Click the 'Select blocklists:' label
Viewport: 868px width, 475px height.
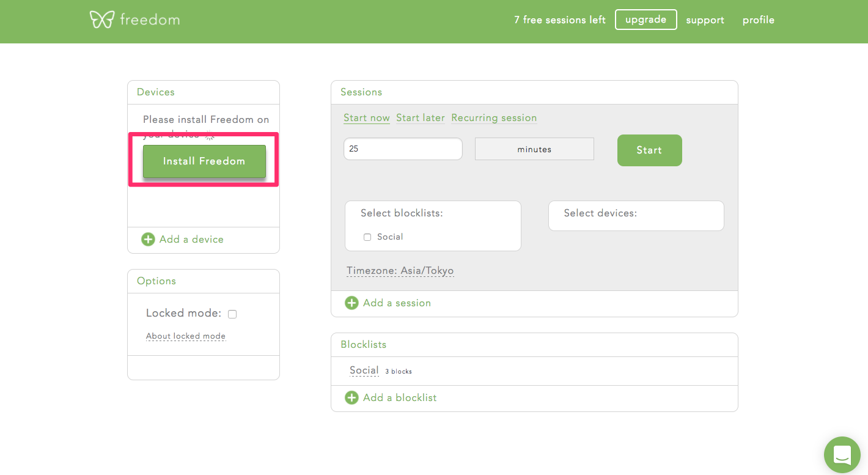tap(402, 213)
